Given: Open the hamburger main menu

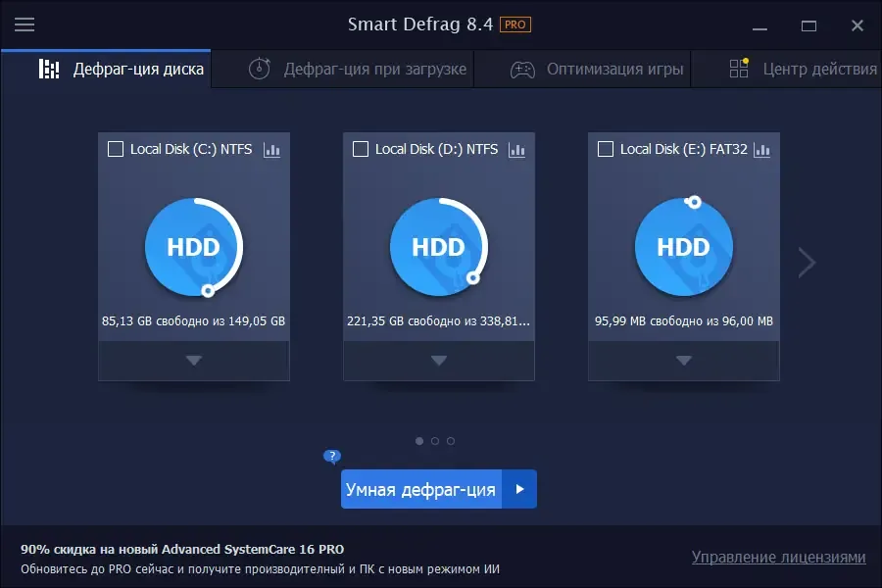Looking at the screenshot, I should click(24, 24).
